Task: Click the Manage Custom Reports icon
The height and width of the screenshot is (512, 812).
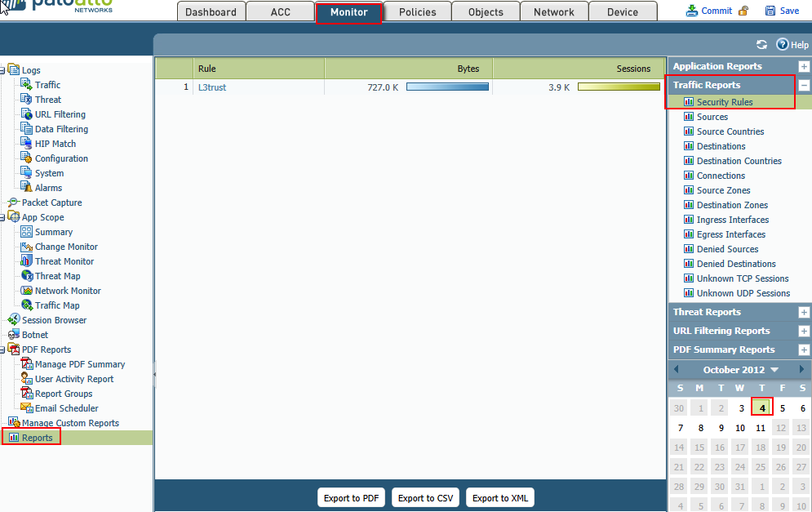Action: coord(14,422)
